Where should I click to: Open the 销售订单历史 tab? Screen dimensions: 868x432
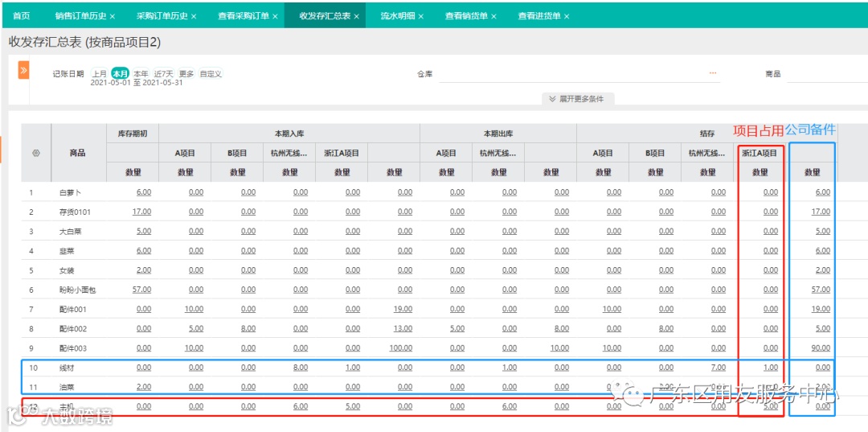click(x=81, y=15)
